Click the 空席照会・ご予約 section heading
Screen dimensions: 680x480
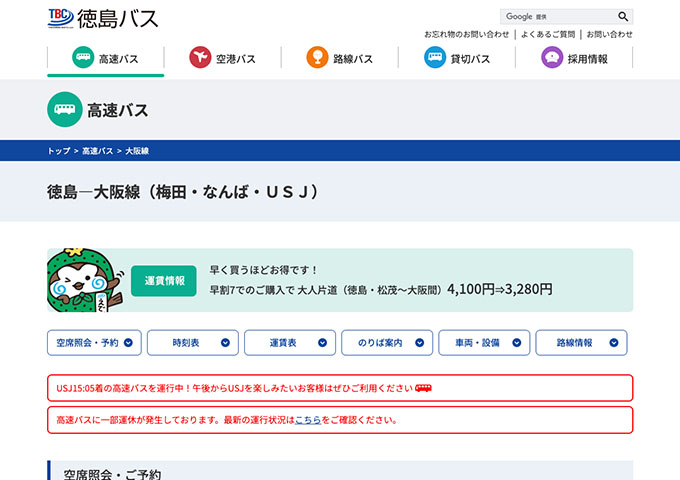[112, 474]
